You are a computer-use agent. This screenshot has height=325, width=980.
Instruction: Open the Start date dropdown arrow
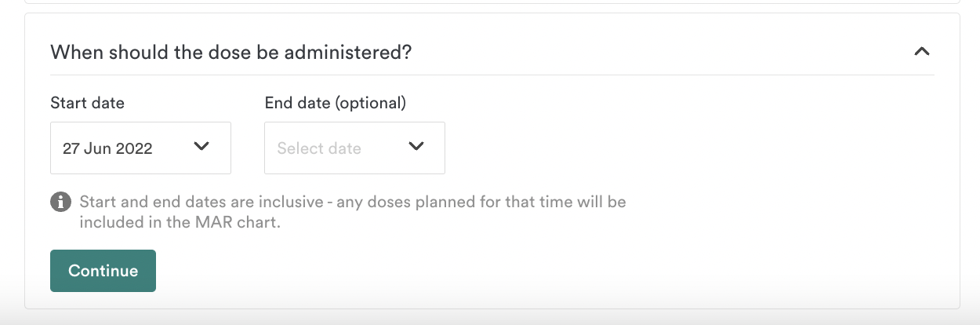201,147
